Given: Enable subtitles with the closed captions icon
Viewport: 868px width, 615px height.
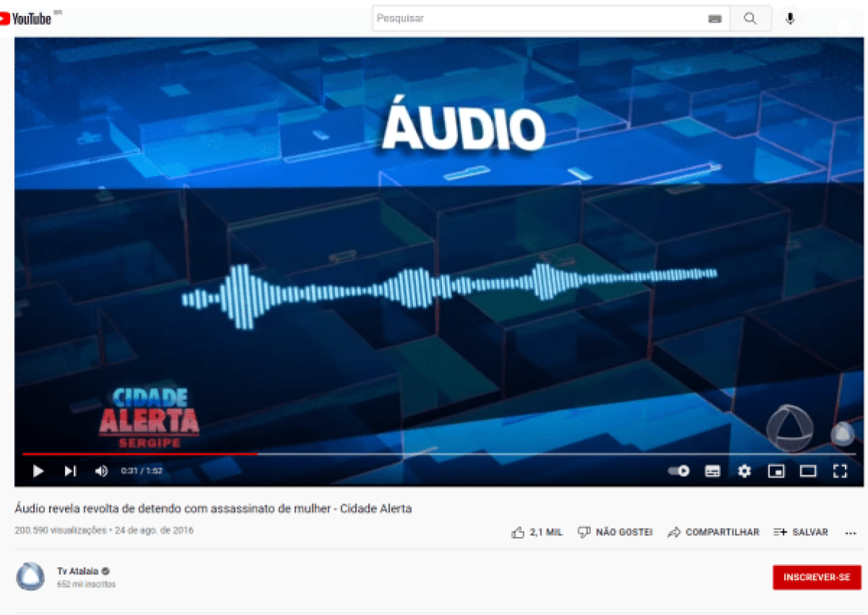Looking at the screenshot, I should pyautogui.click(x=712, y=471).
